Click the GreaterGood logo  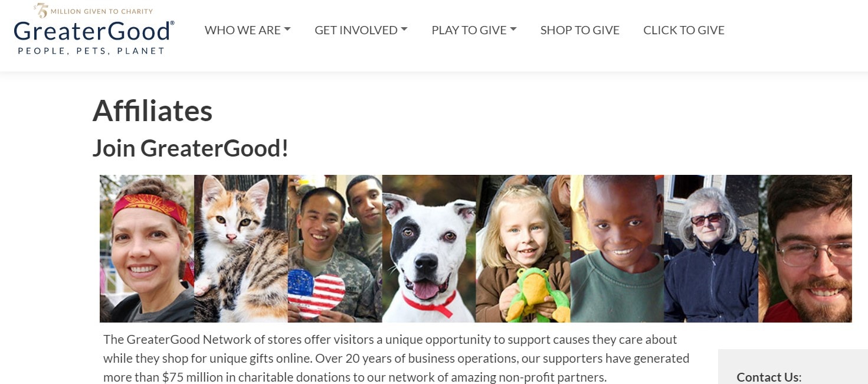tap(94, 31)
